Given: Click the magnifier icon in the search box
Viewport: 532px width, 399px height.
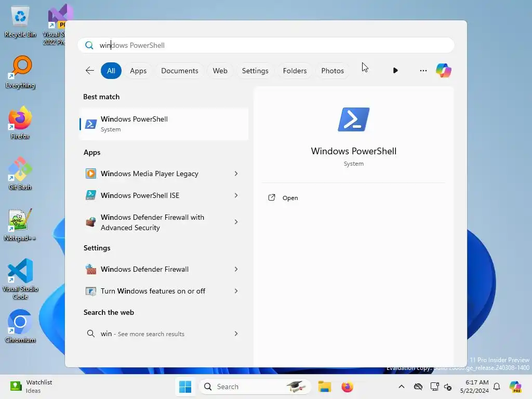Looking at the screenshot, I should point(89,45).
